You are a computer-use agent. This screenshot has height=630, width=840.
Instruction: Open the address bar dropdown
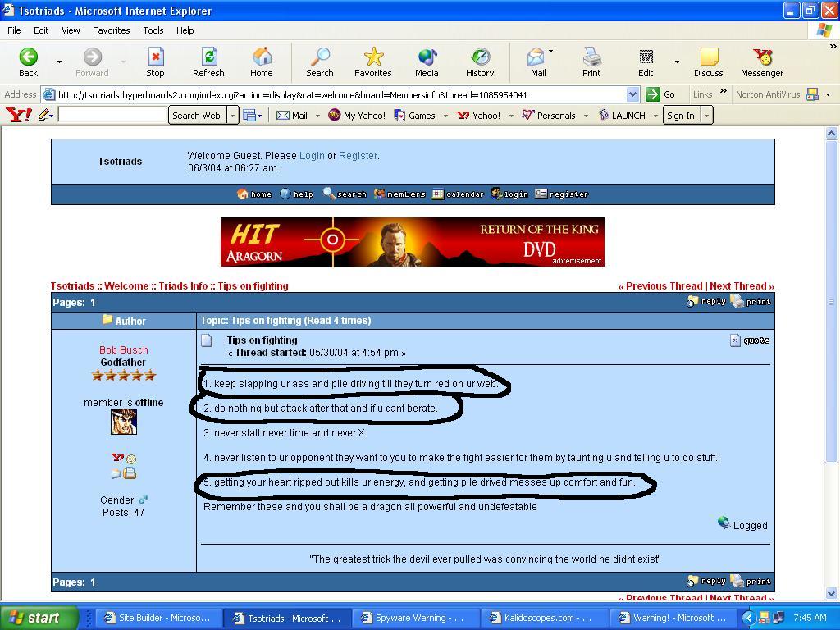coord(632,95)
